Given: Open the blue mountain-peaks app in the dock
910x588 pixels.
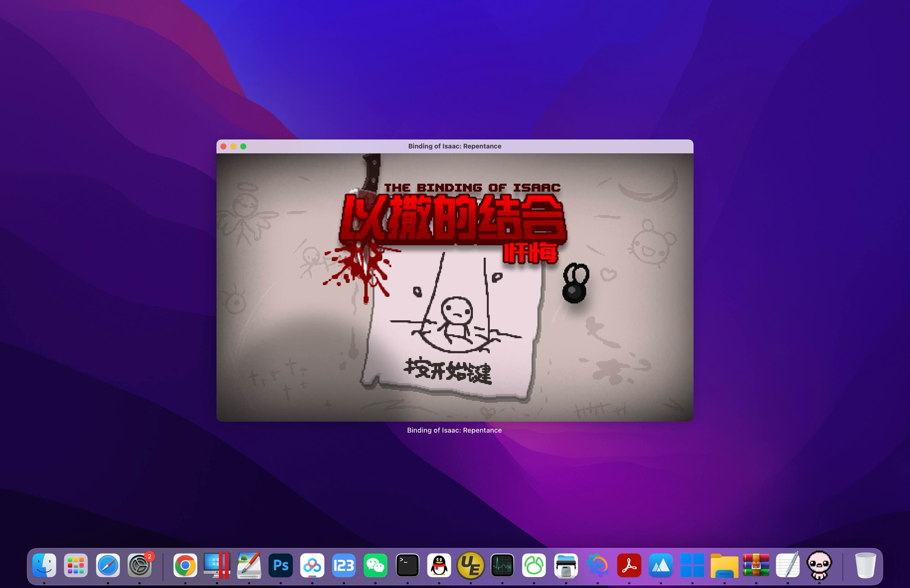Looking at the screenshot, I should [661, 565].
